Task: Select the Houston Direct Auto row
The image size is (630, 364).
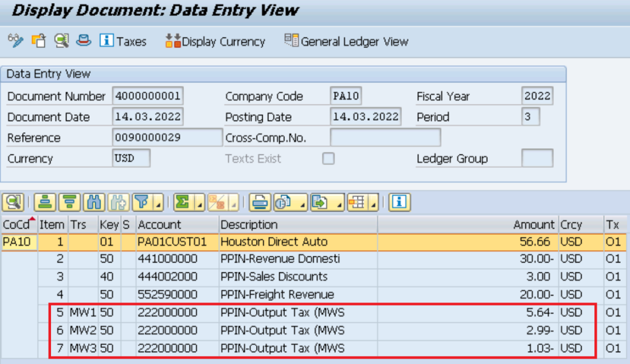Action: (x=274, y=242)
